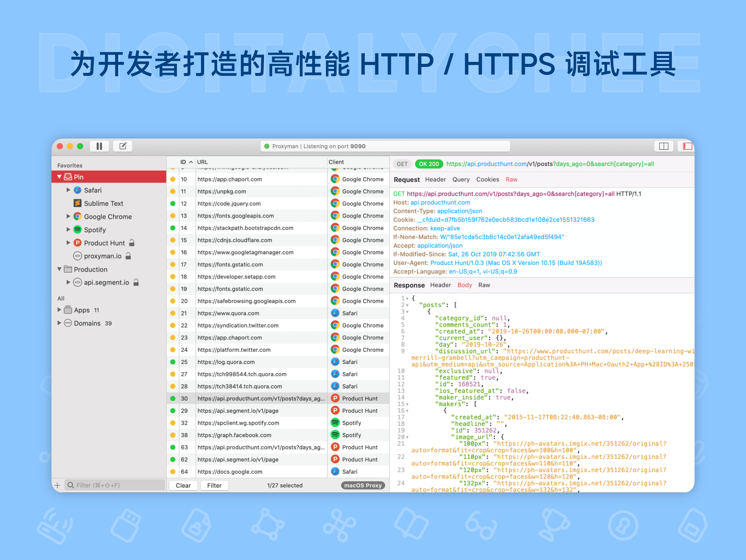Click the search magnifier icon in the filter

(x=70, y=485)
